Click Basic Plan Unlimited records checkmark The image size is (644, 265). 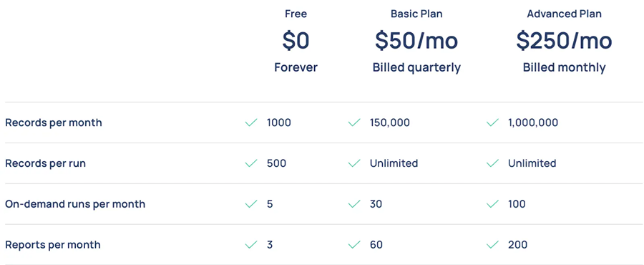[354, 163]
